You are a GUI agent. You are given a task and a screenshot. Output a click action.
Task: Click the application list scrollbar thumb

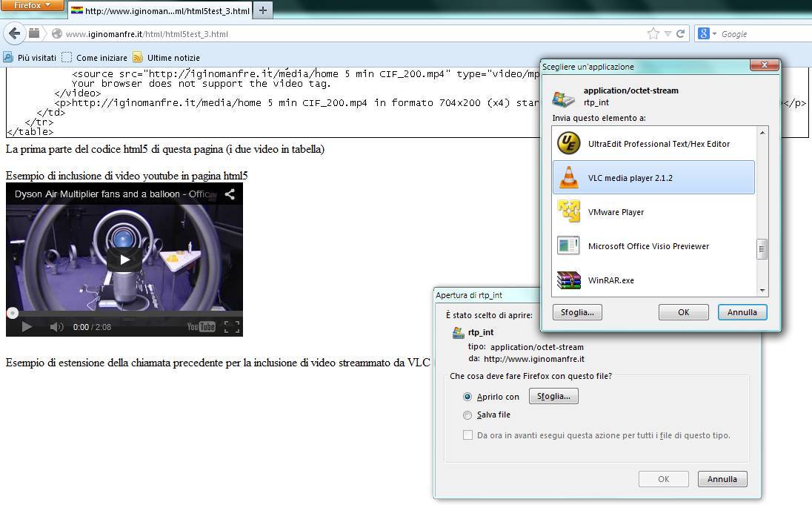(x=762, y=249)
